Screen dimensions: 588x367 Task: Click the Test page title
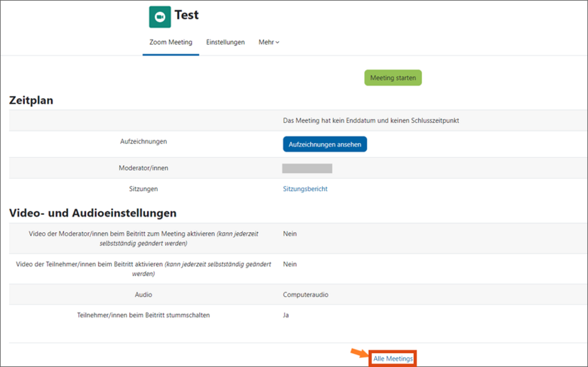(x=186, y=15)
